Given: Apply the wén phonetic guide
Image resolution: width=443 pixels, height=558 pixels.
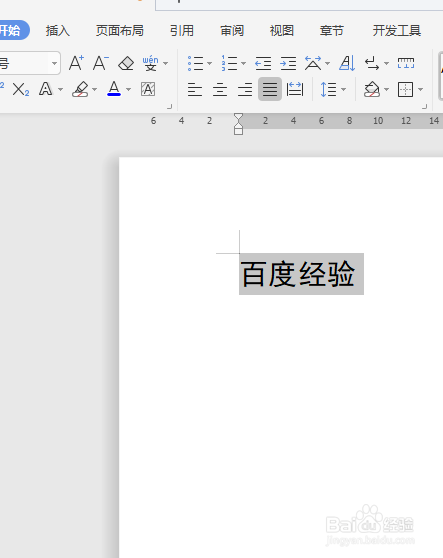Looking at the screenshot, I should [151, 63].
